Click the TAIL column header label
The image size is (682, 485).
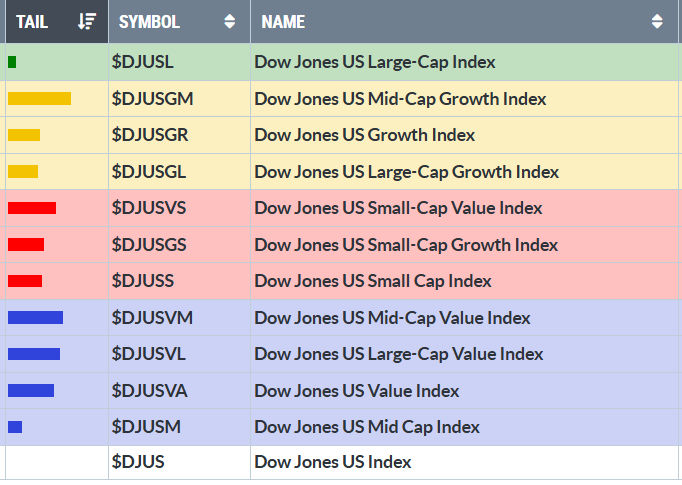coord(33,21)
